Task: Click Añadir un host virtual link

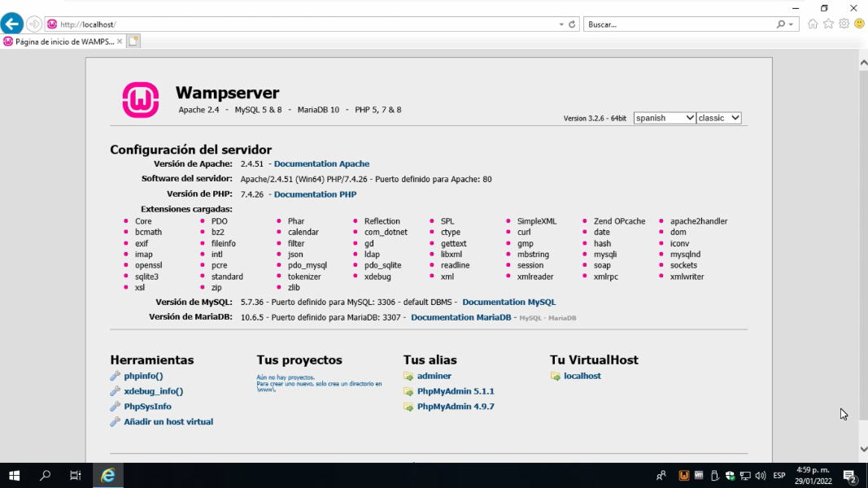Action: click(168, 421)
